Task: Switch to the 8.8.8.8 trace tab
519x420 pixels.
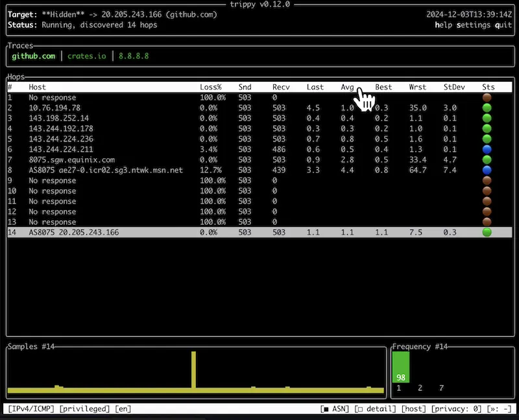Action: (x=134, y=56)
